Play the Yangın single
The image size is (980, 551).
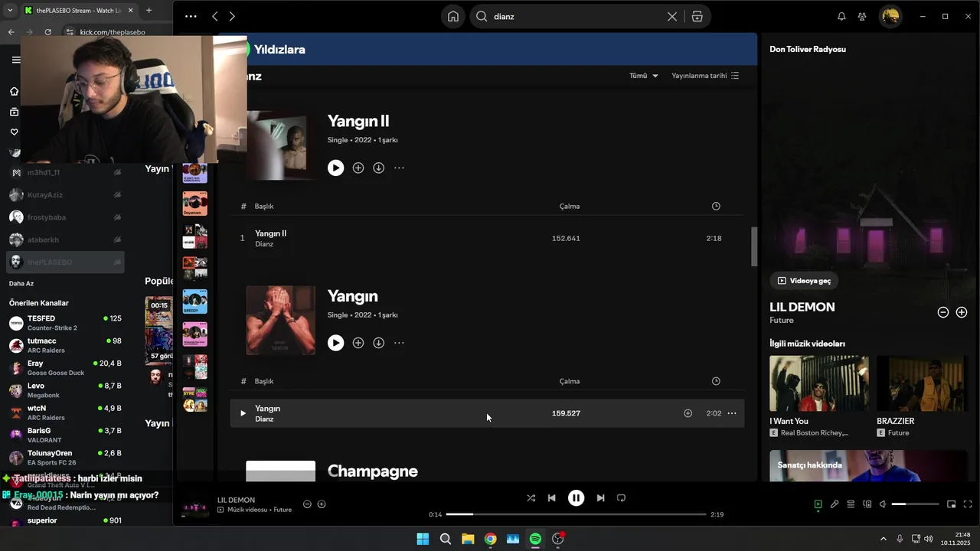point(335,343)
